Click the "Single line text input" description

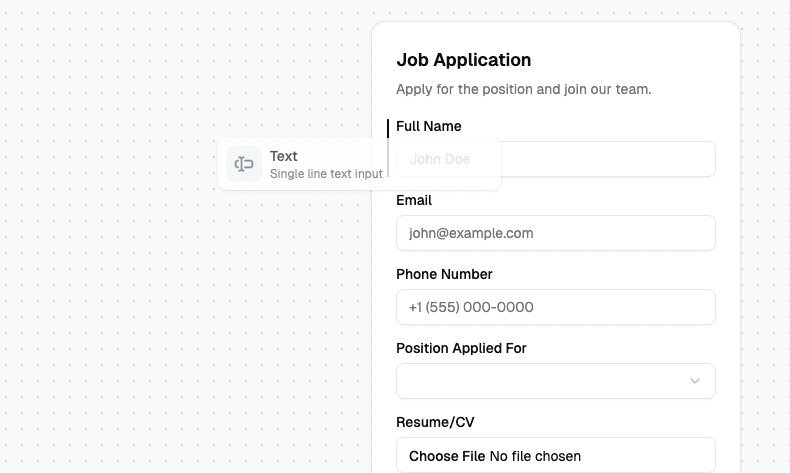326,174
